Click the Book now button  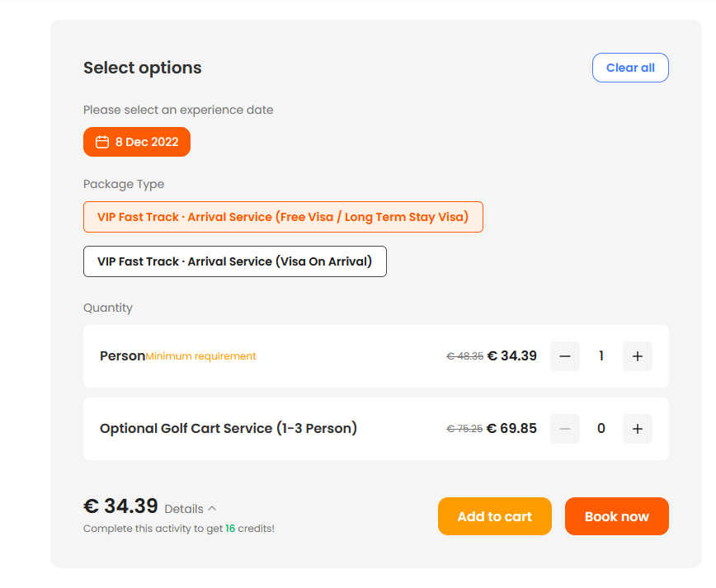pos(616,516)
